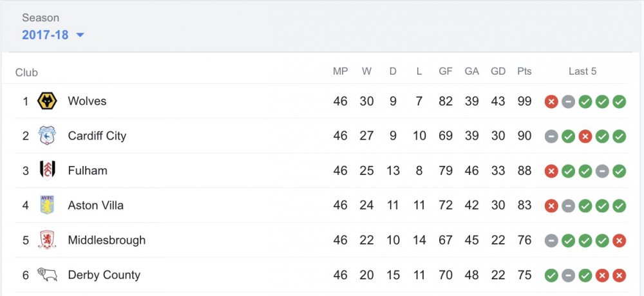Open the 2017-18 season dropdown
This screenshot has height=296, width=644.
click(46, 35)
